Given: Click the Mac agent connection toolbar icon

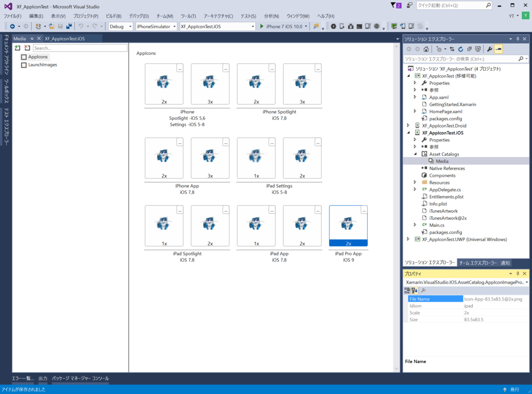Looking at the screenshot, I should click(x=394, y=26).
